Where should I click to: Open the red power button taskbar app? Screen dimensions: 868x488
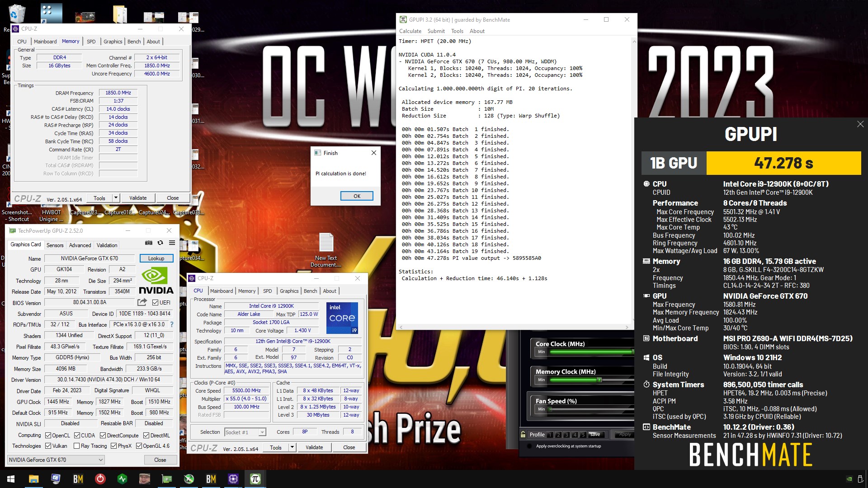click(x=100, y=479)
